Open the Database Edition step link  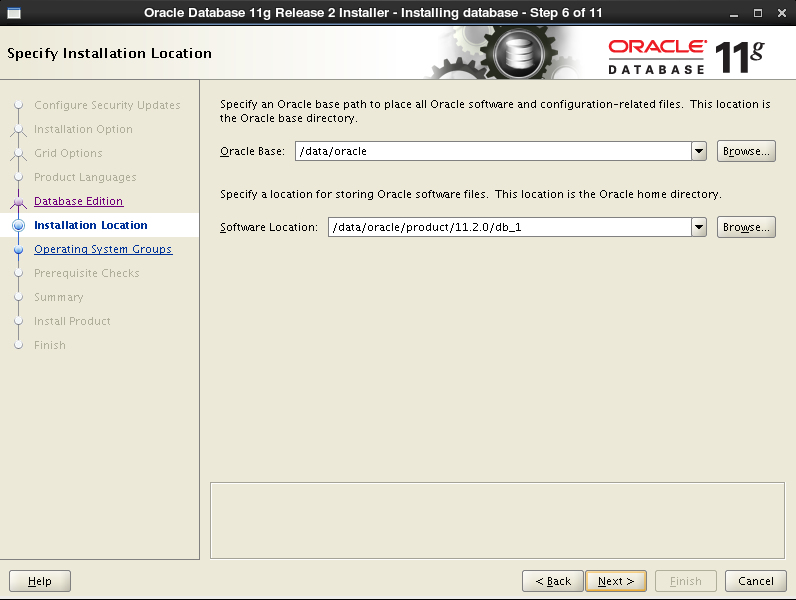[79, 201]
